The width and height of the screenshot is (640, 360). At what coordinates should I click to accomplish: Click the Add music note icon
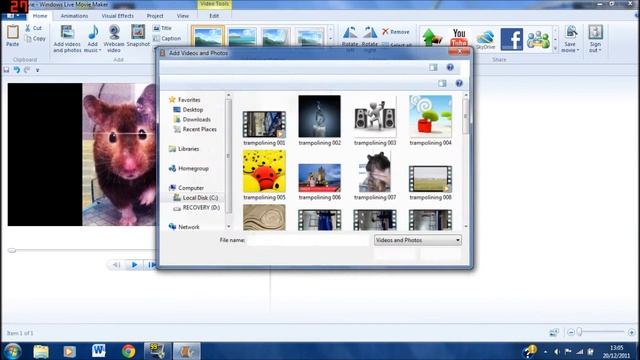(x=93, y=32)
